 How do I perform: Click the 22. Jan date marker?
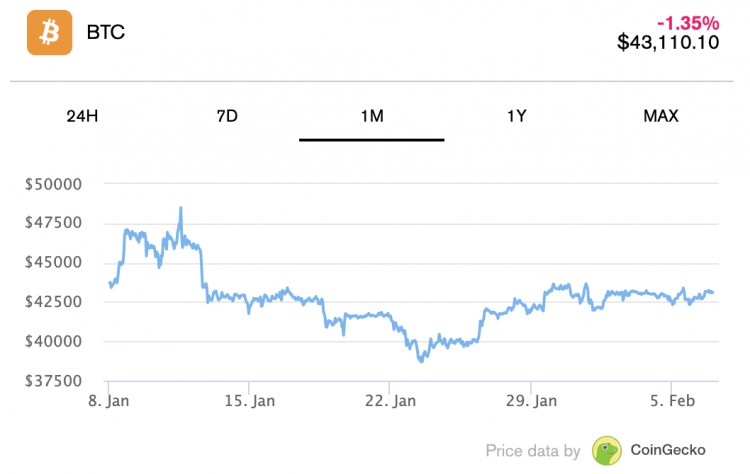tap(390, 400)
